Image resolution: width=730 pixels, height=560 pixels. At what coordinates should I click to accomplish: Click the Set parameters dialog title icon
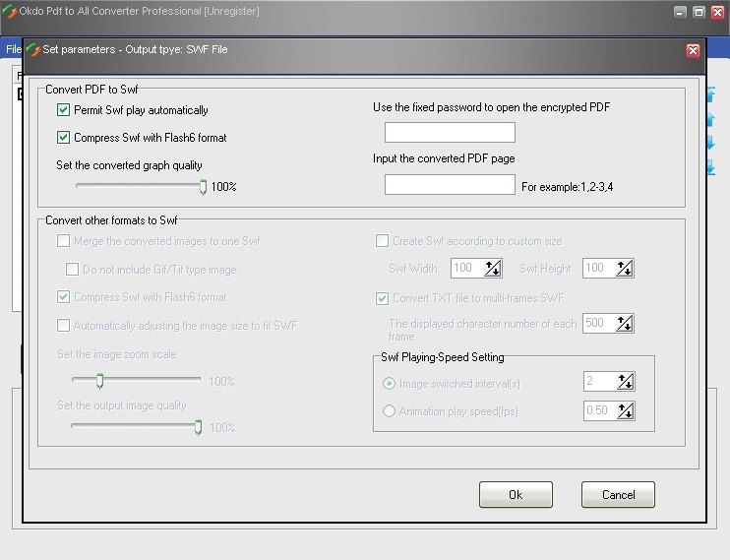click(33, 49)
